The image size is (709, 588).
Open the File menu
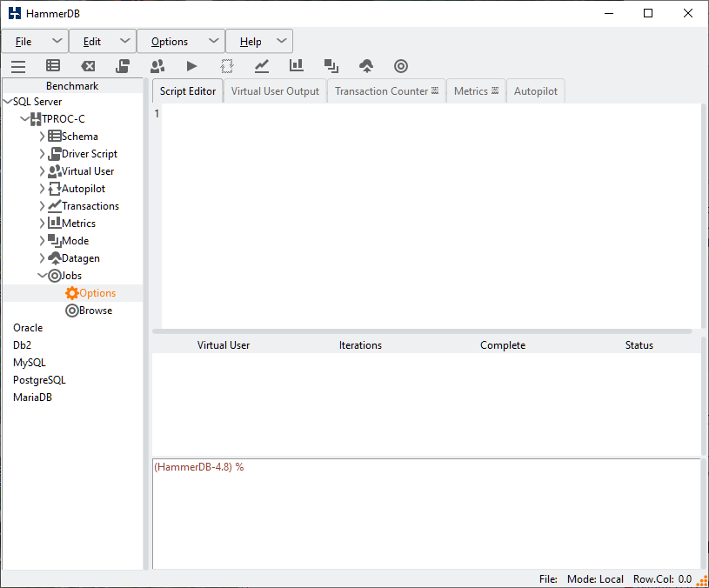[x=35, y=41]
